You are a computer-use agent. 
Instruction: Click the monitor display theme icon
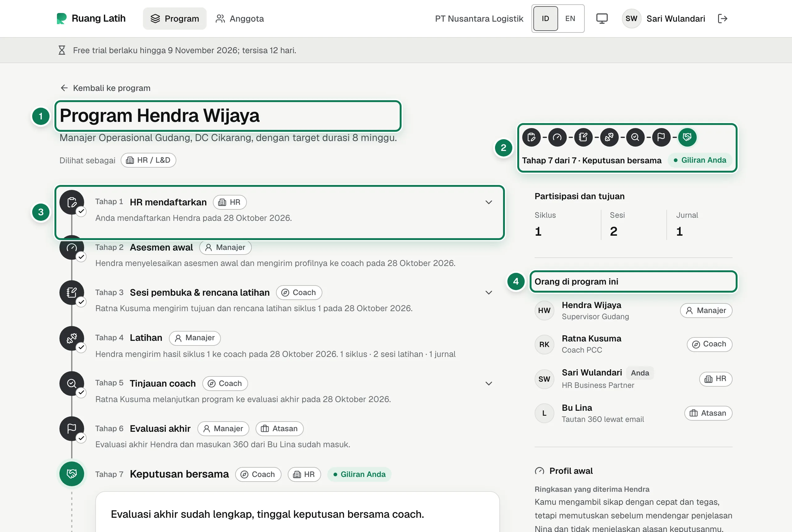(x=602, y=18)
